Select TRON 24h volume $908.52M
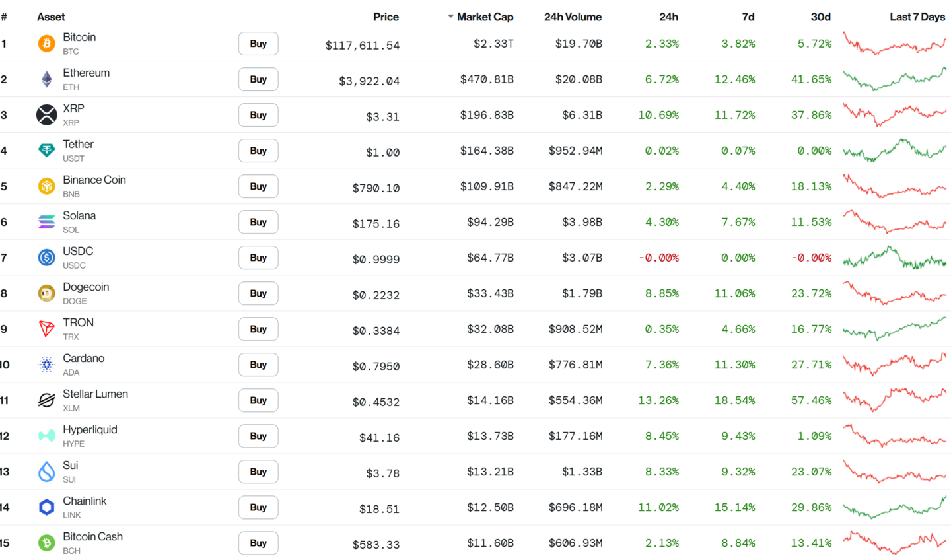Screen dimensions: 951x560 pos(575,329)
